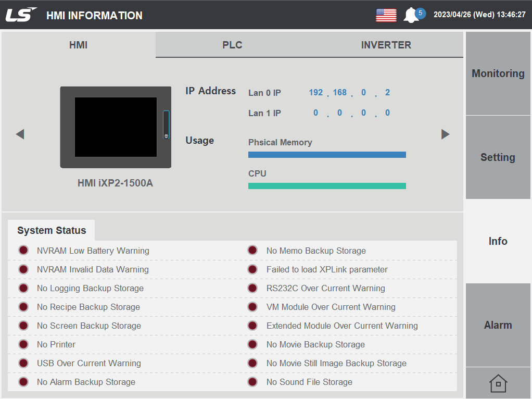The width and height of the screenshot is (532, 399).
Task: Show previous device with the left arrow
Action: tap(20, 134)
